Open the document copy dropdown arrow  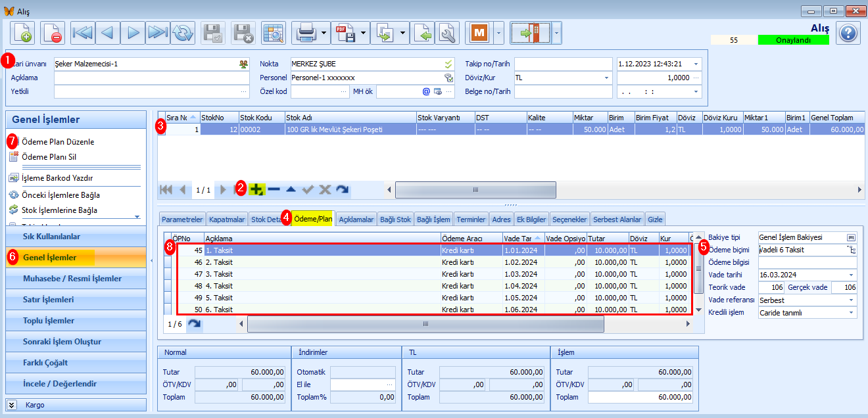click(x=402, y=32)
